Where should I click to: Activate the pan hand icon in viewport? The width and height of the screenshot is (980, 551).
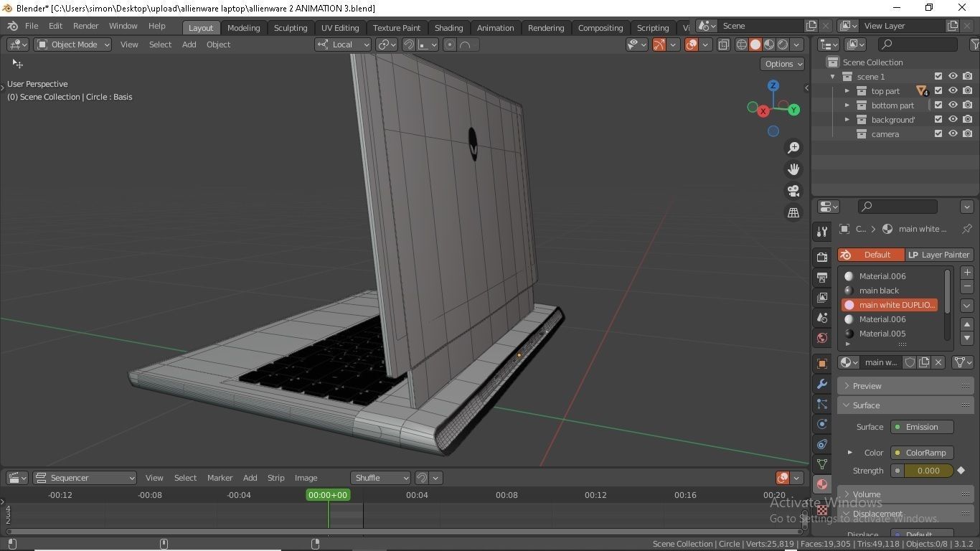(793, 169)
